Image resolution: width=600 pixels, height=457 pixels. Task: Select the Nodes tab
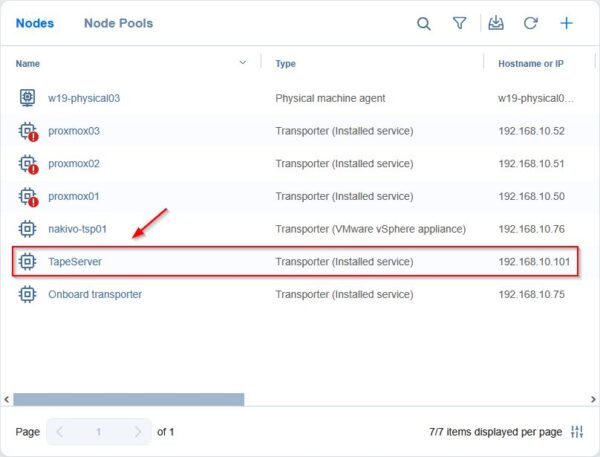35,23
